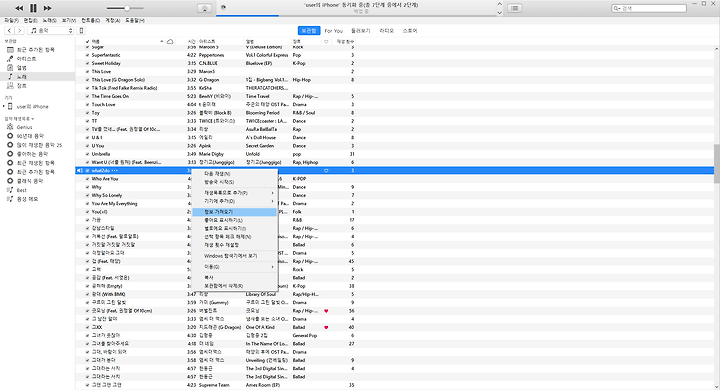Viewport: 720px width, 390px height.
Task: Open the 도움말(H) menu
Action: [x=135, y=21]
